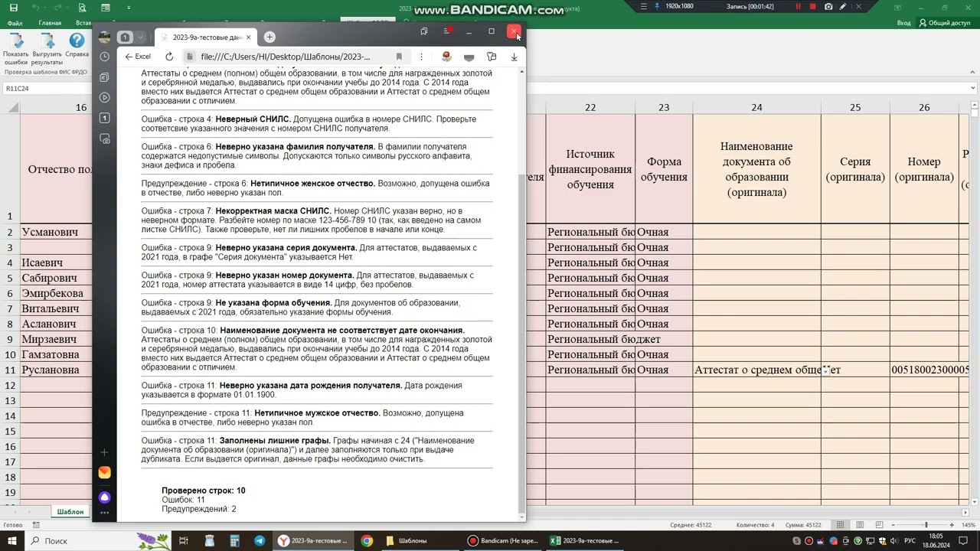
Task: Select 'Источник финансирования обучения' header cell
Action: [590, 169]
